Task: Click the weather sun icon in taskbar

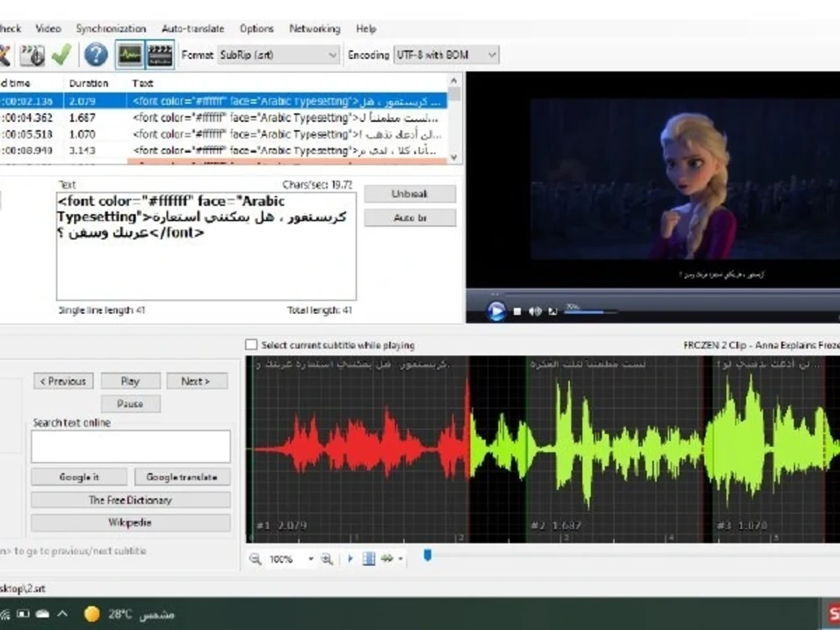Action: pyautogui.click(x=92, y=614)
